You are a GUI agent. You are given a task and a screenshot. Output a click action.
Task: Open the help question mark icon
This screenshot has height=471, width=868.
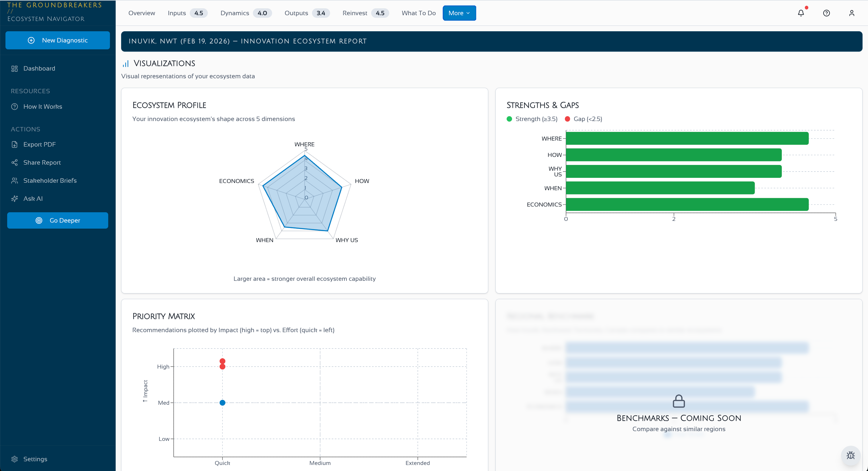coord(826,13)
